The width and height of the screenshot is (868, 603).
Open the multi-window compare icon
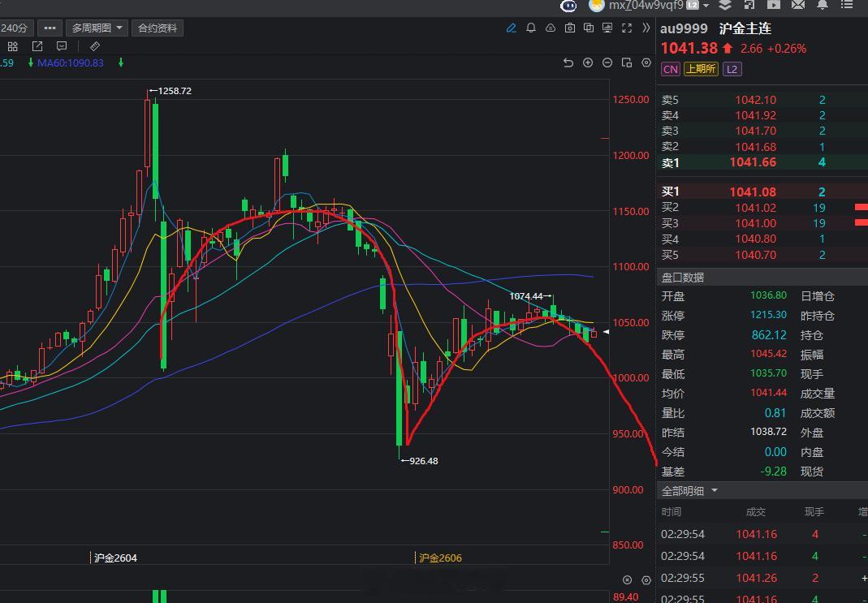(x=589, y=28)
